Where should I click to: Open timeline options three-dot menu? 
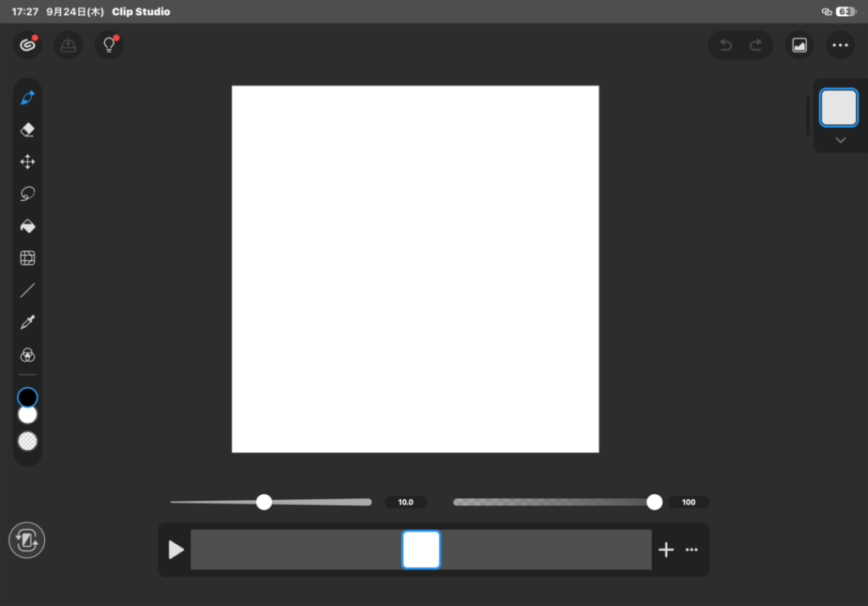coord(692,549)
